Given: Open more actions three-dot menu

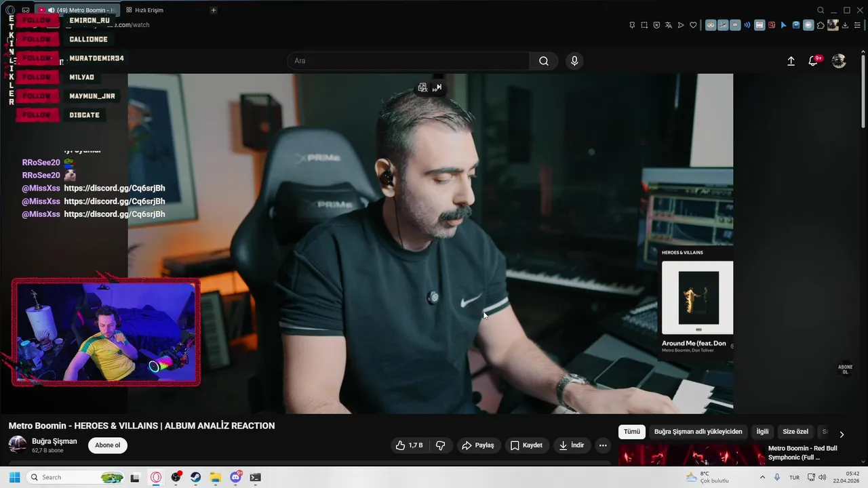Looking at the screenshot, I should tap(603, 445).
